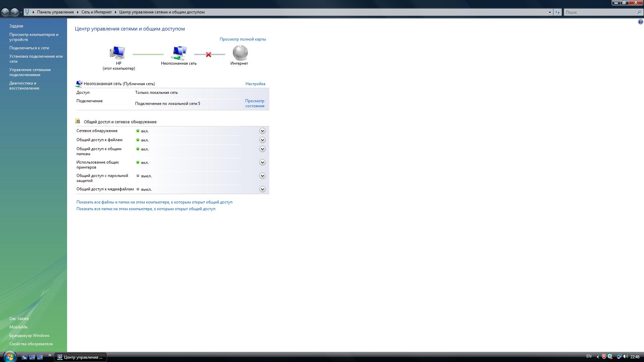The image size is (644, 362).
Task: Open the Windows Start orb
Action: 9,357
